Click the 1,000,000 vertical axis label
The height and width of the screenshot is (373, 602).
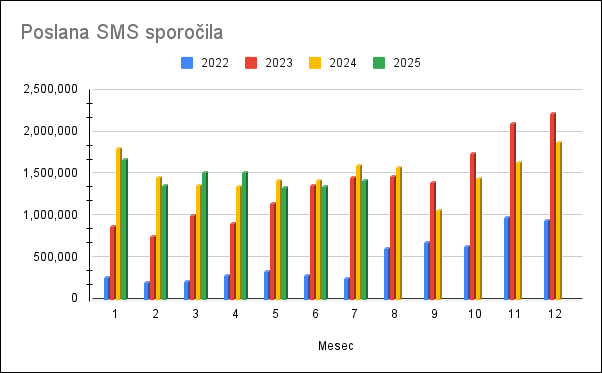51,215
